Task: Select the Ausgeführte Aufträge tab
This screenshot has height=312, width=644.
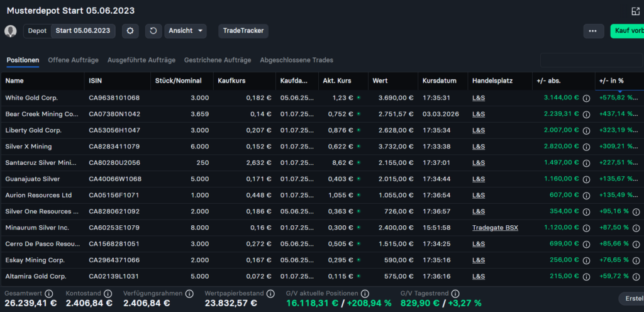Action: [141, 60]
